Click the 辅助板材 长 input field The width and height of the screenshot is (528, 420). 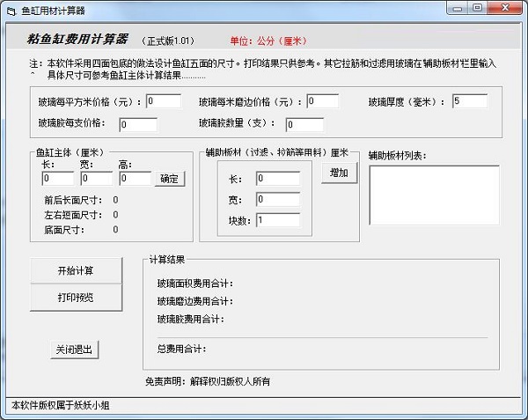point(277,179)
